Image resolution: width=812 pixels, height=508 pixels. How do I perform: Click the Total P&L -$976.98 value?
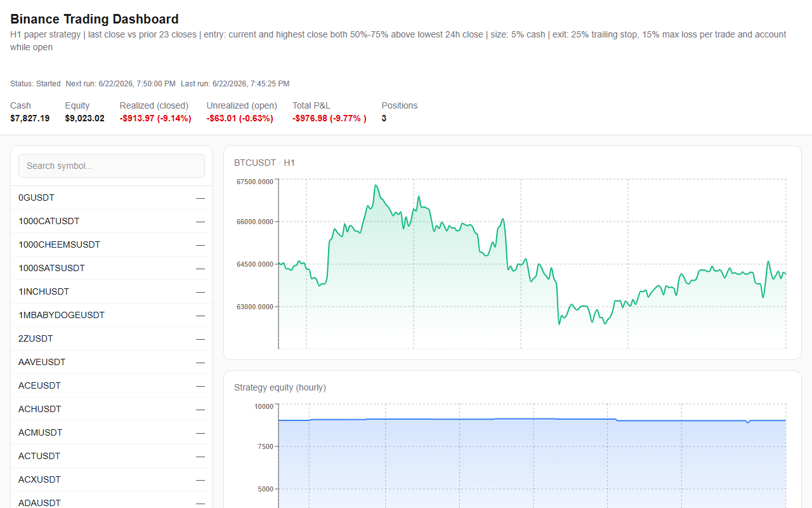329,118
